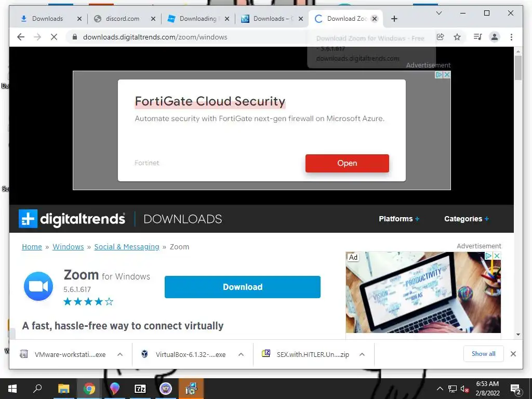Open the notification center icon
The width and height of the screenshot is (532, 399).
click(x=516, y=389)
